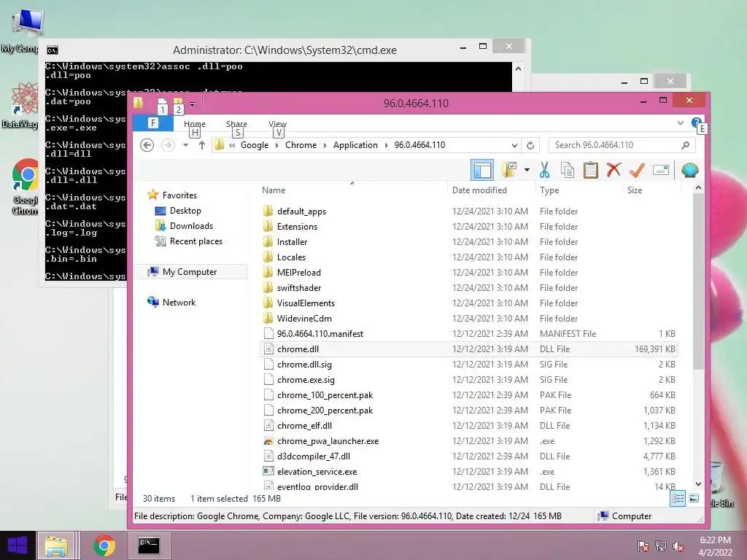Click the new folder quick access icon
The image size is (747, 560).
pyautogui.click(x=178, y=102)
